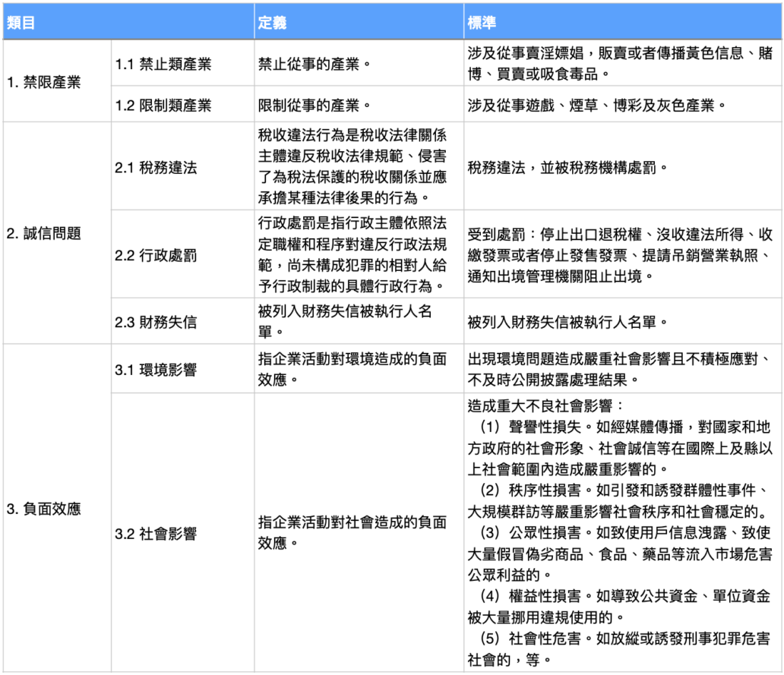Click the 2. 誠信問題 category cell
Viewport: 784px width, 675px height.
click(x=44, y=233)
